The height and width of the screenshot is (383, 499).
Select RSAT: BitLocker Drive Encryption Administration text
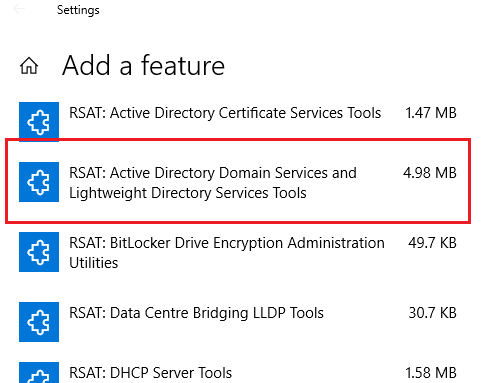pyautogui.click(x=227, y=243)
